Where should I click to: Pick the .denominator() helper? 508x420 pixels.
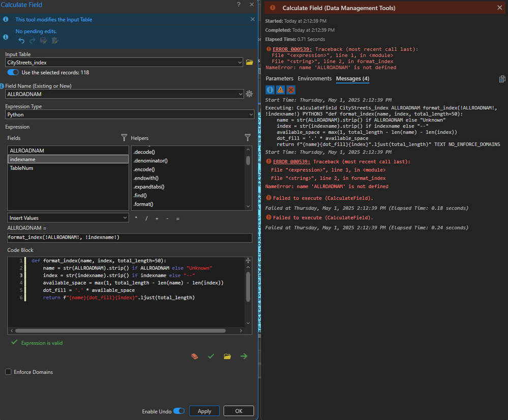pos(151,161)
